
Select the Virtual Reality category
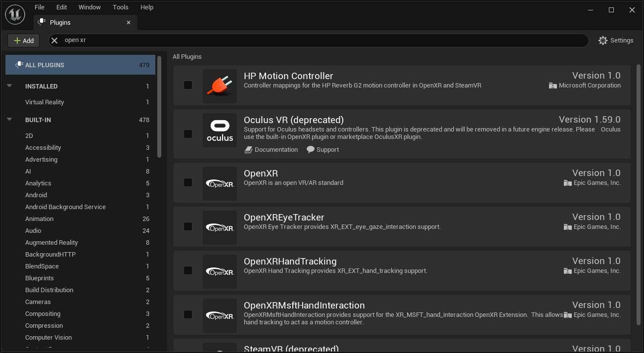(x=80, y=102)
